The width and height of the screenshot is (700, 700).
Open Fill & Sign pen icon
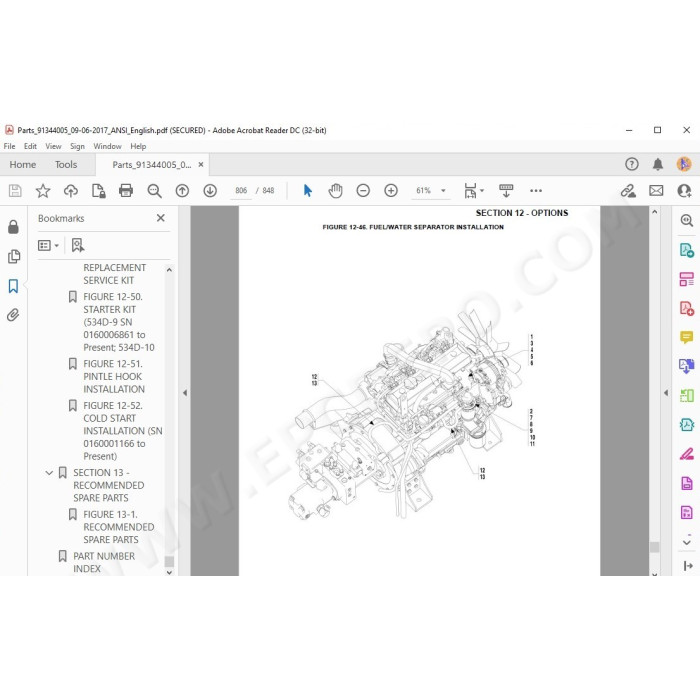coord(687,454)
